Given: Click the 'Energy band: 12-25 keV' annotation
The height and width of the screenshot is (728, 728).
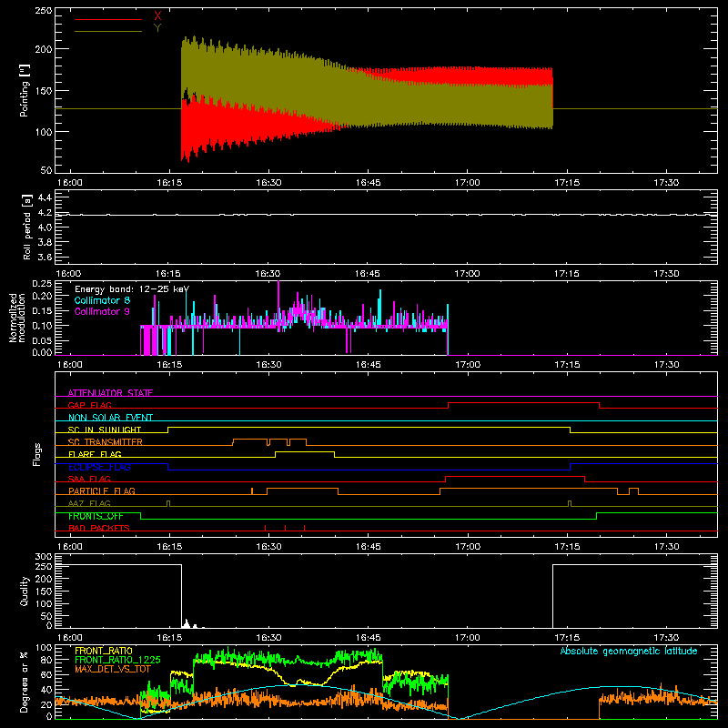Looking at the screenshot, I should 132,289.
